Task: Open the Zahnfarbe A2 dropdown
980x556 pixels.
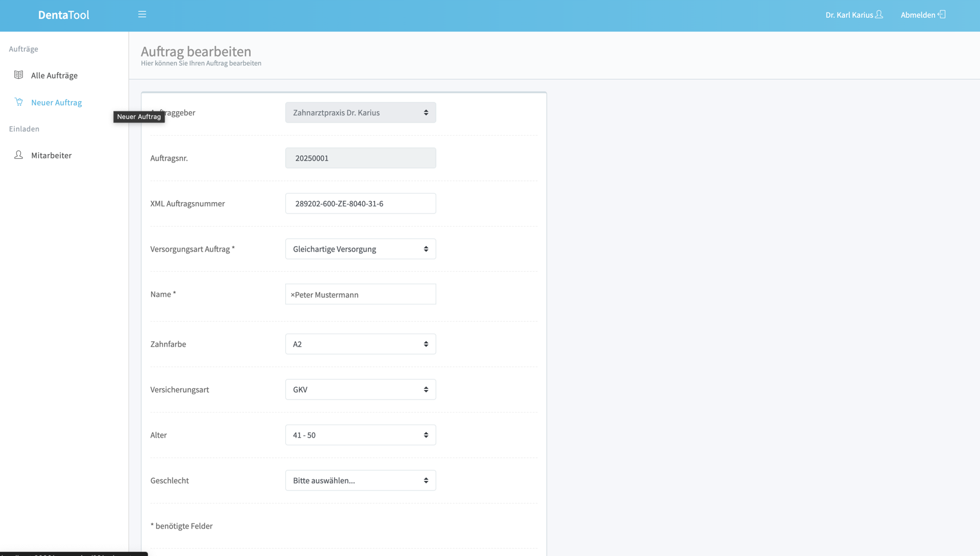Action: point(360,344)
